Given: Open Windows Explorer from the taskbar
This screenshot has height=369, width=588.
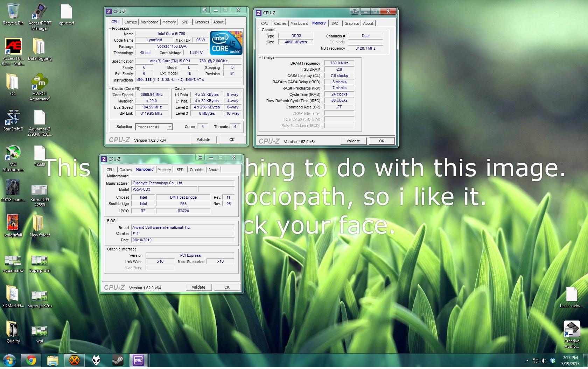Looking at the screenshot, I should coord(53,360).
